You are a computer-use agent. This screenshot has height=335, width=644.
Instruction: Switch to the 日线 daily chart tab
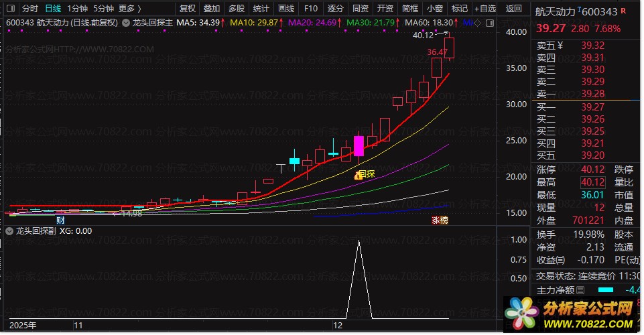tap(53, 8)
